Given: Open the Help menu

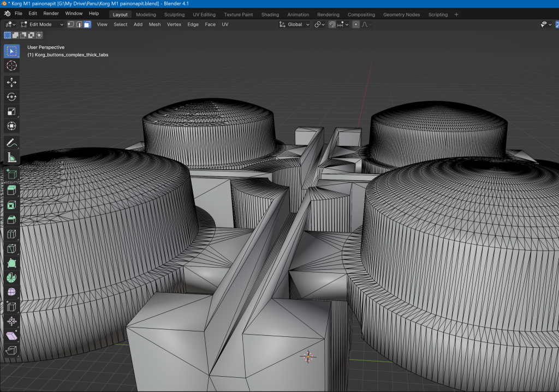Looking at the screenshot, I should (x=94, y=14).
